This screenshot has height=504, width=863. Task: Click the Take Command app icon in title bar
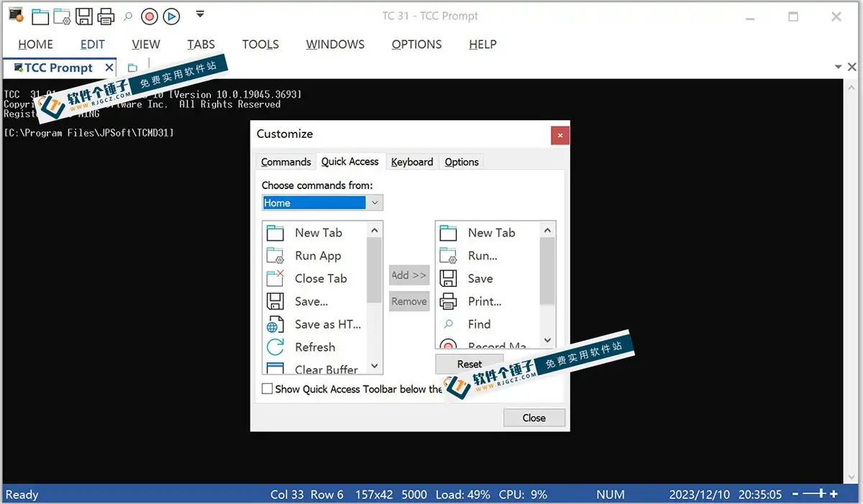click(14, 15)
